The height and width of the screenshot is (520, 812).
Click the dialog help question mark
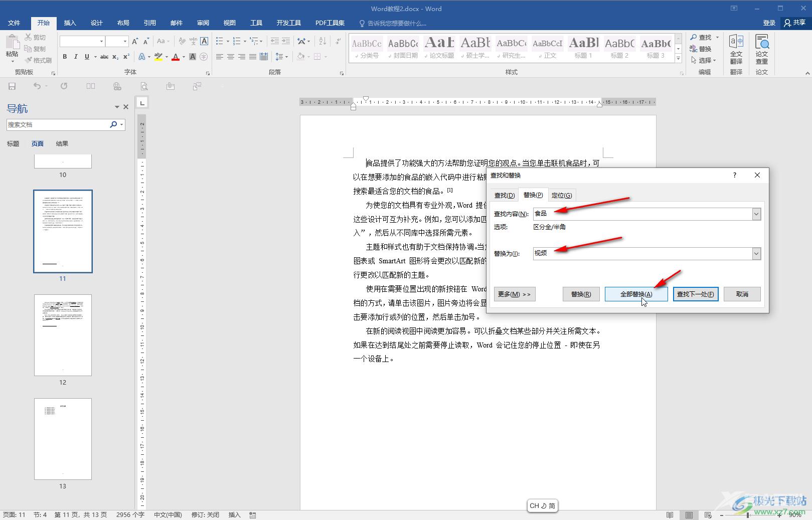tap(735, 175)
